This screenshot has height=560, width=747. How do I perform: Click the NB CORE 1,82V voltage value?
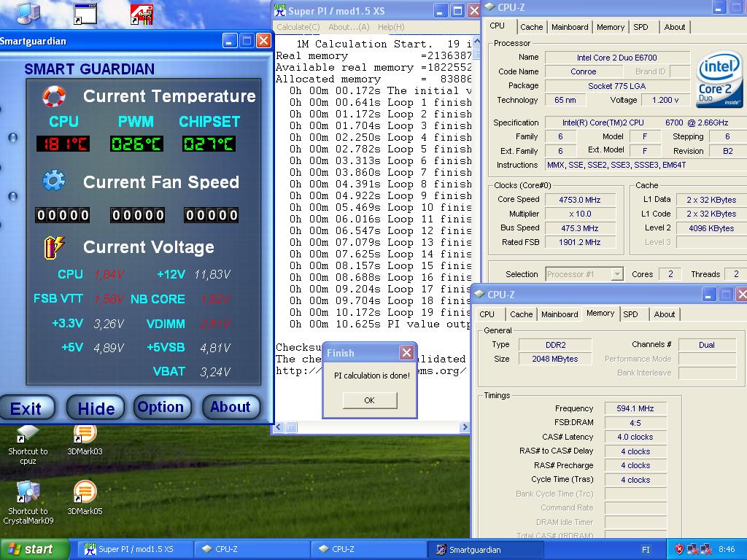pos(215,300)
